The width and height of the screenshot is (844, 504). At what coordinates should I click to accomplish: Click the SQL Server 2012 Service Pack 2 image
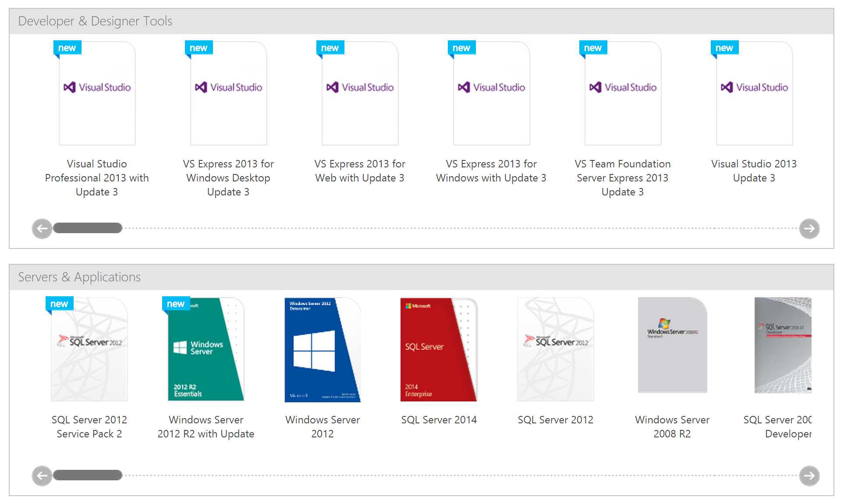coord(89,349)
